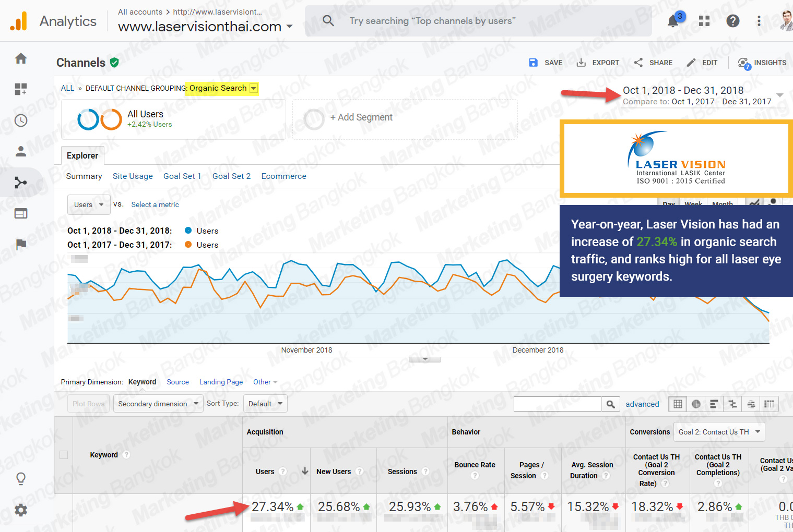
Task: Switch to the Goal Set 2 sub-tab
Action: [231, 176]
